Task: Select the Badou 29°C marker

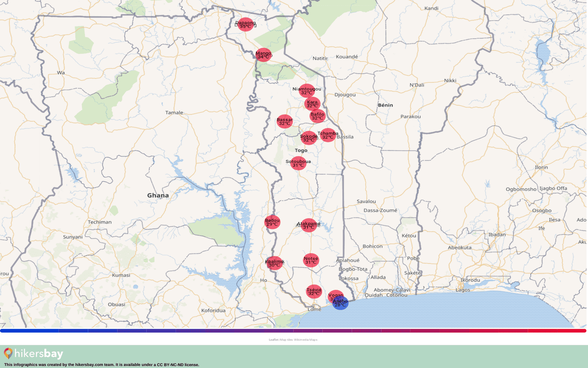Action: tap(272, 222)
